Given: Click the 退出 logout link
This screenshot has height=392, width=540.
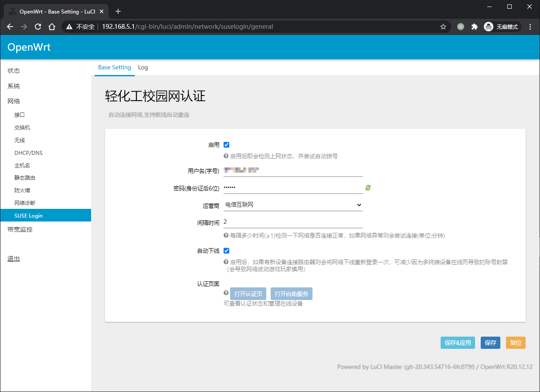Looking at the screenshot, I should (14, 259).
